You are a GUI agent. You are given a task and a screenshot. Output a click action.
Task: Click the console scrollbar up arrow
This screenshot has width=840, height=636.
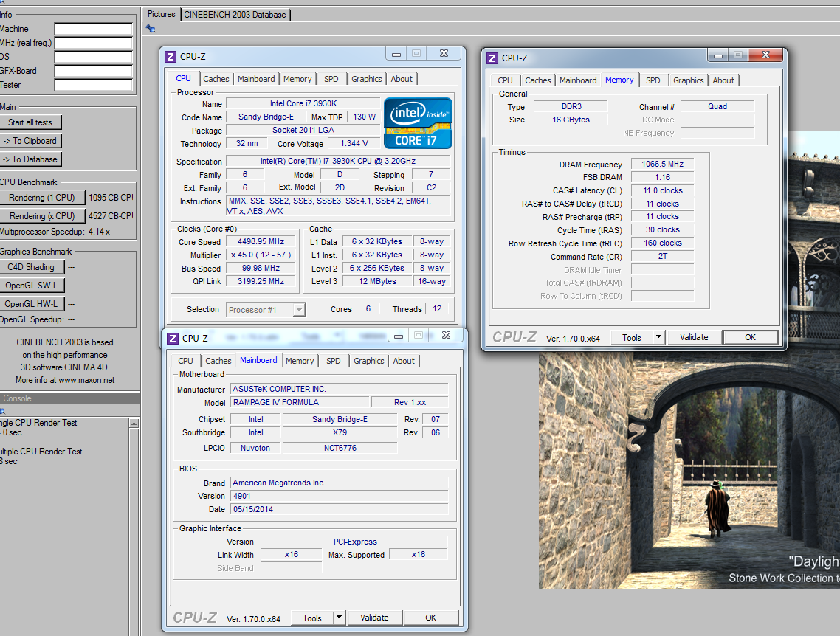(134, 424)
